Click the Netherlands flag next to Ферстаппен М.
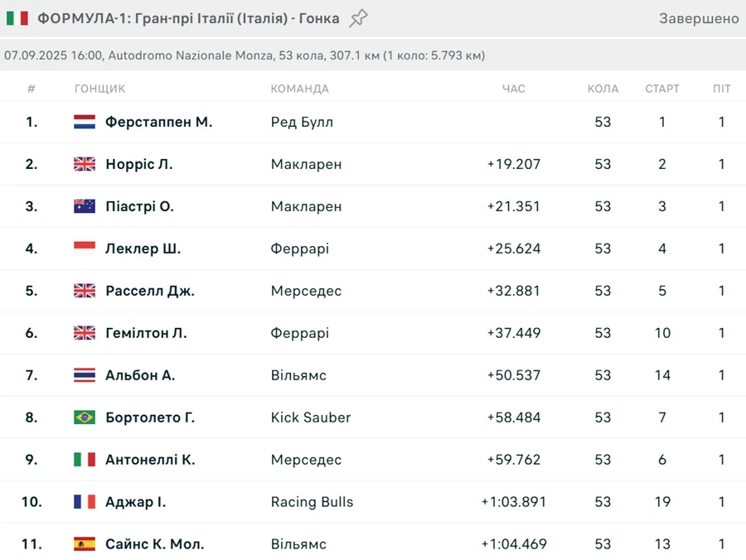The height and width of the screenshot is (560, 746). 85,122
